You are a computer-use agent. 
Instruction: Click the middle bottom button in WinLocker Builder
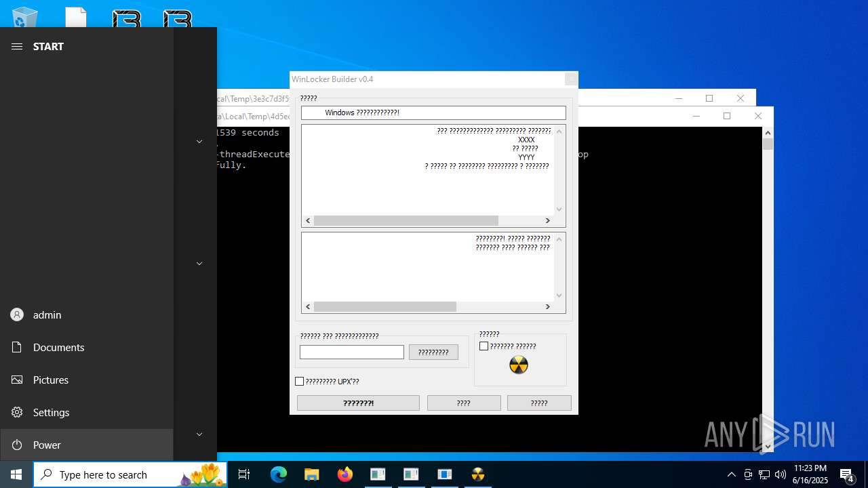[x=464, y=403]
